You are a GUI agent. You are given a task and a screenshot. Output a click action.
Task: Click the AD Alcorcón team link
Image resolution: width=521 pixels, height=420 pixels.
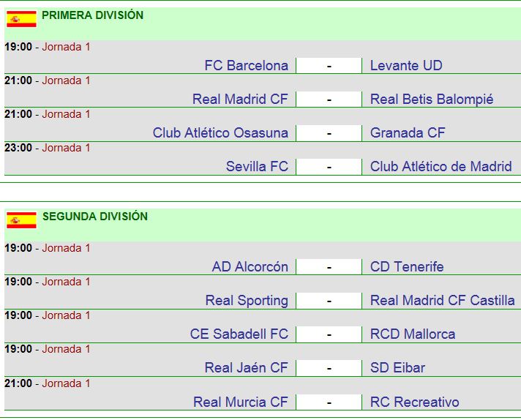click(x=250, y=267)
